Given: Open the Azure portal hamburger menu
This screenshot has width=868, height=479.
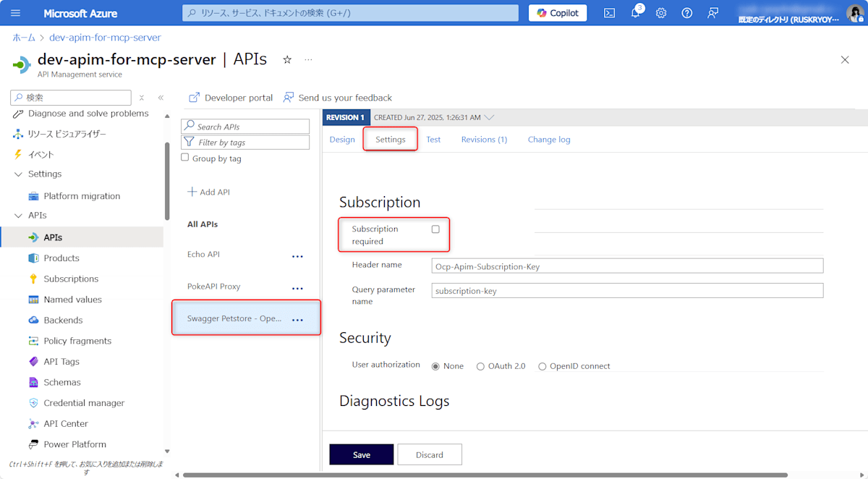Looking at the screenshot, I should click(16, 13).
